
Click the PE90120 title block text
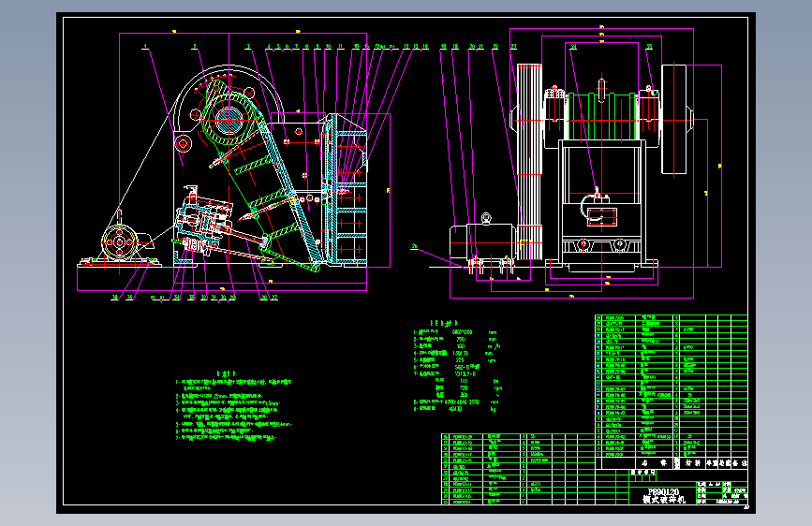coord(663,491)
